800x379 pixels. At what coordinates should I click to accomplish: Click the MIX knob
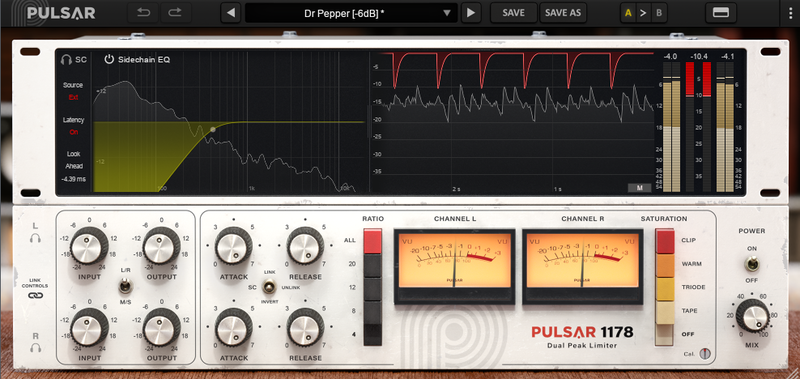pos(752,316)
